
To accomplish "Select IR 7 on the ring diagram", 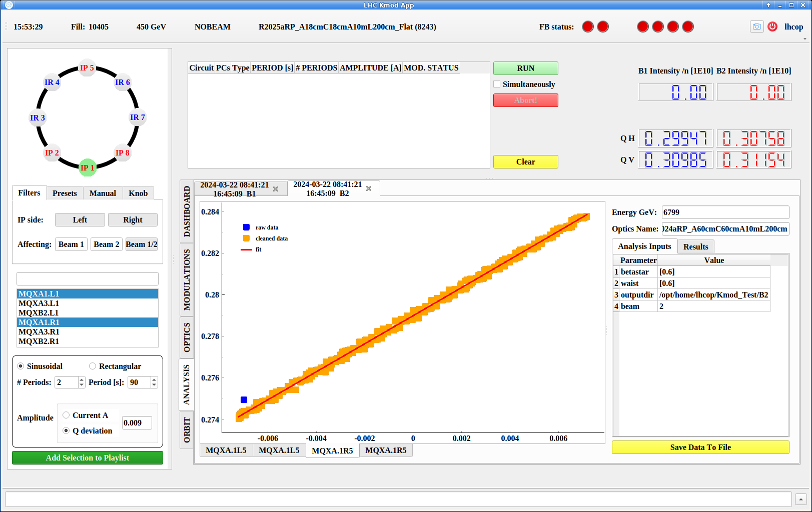I will pos(138,117).
